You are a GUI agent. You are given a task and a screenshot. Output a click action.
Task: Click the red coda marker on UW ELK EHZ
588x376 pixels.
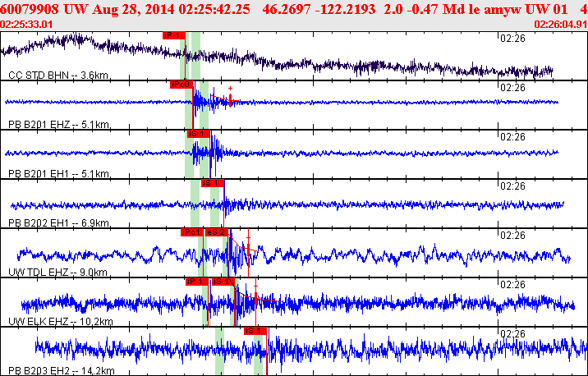click(255, 299)
